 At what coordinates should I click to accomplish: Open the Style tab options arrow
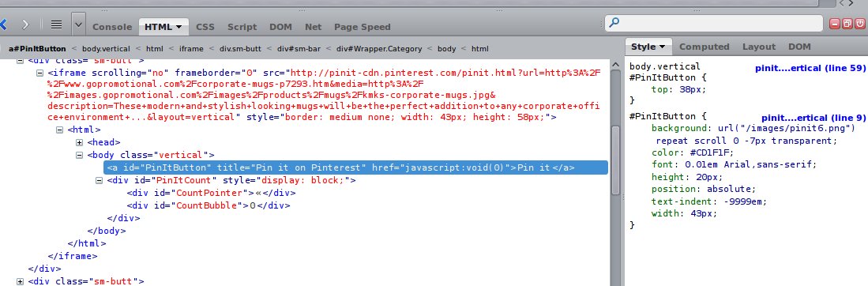[x=662, y=47]
